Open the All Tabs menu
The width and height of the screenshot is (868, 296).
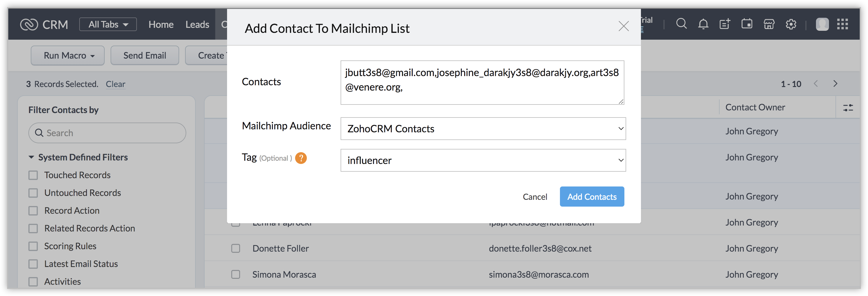(x=108, y=24)
